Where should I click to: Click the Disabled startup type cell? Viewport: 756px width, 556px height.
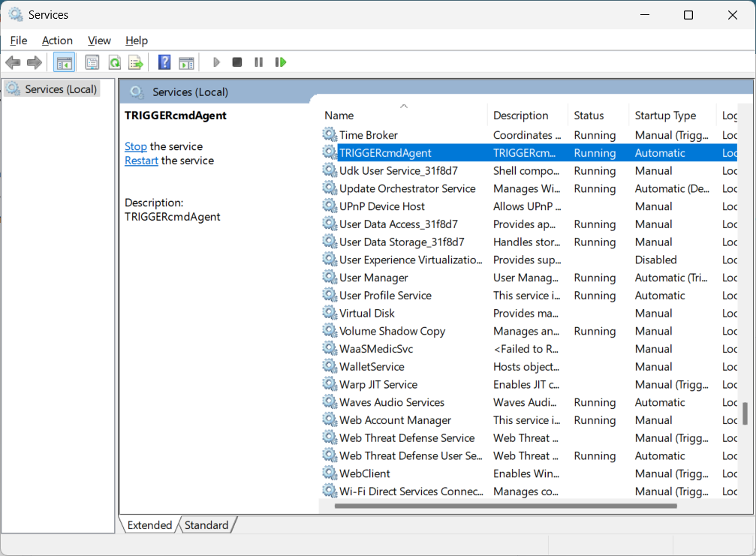pos(655,260)
